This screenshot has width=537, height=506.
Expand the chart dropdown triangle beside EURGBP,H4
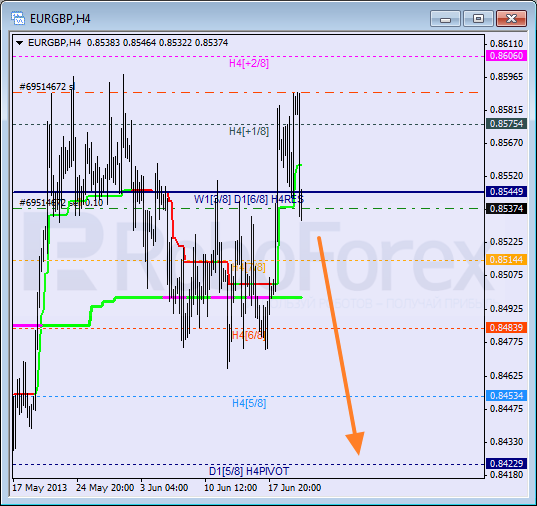point(20,43)
